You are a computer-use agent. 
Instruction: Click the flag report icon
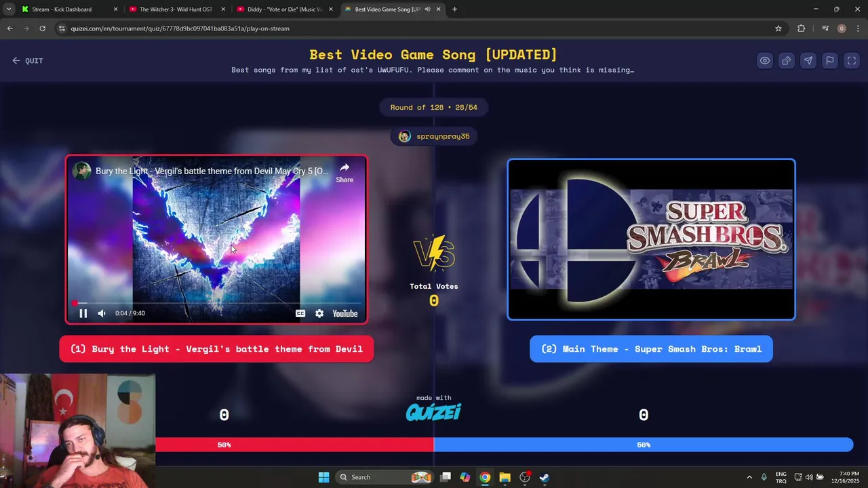(x=830, y=60)
